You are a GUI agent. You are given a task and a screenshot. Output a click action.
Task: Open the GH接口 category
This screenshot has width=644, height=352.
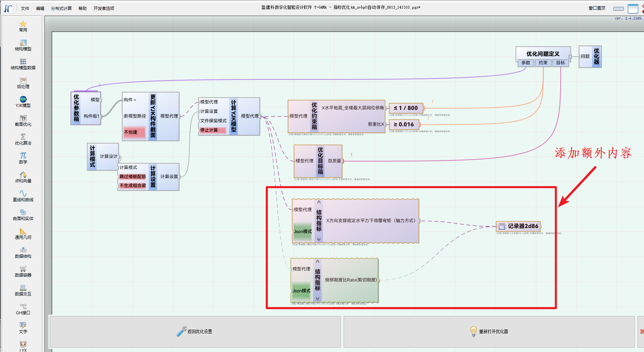click(x=23, y=309)
